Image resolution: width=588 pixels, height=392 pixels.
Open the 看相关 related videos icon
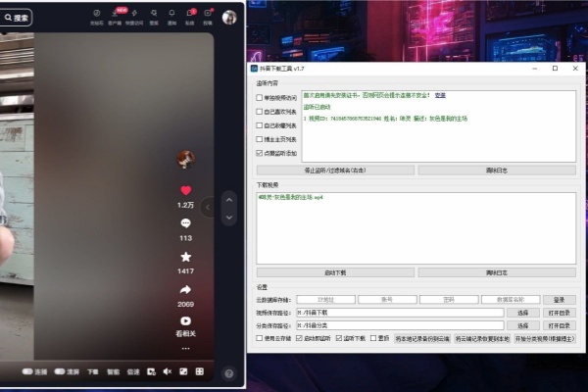[185, 320]
